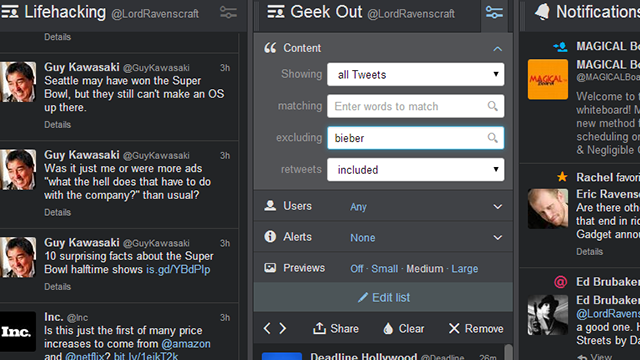640x360 pixels.
Task: Click the Inc. avatar
Action: (x=18, y=331)
